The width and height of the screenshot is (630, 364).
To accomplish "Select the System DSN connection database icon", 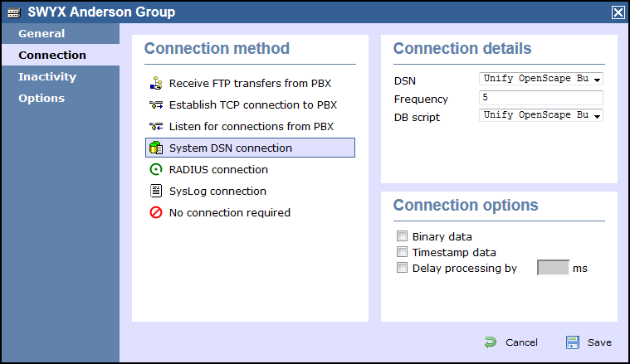I will [x=156, y=148].
